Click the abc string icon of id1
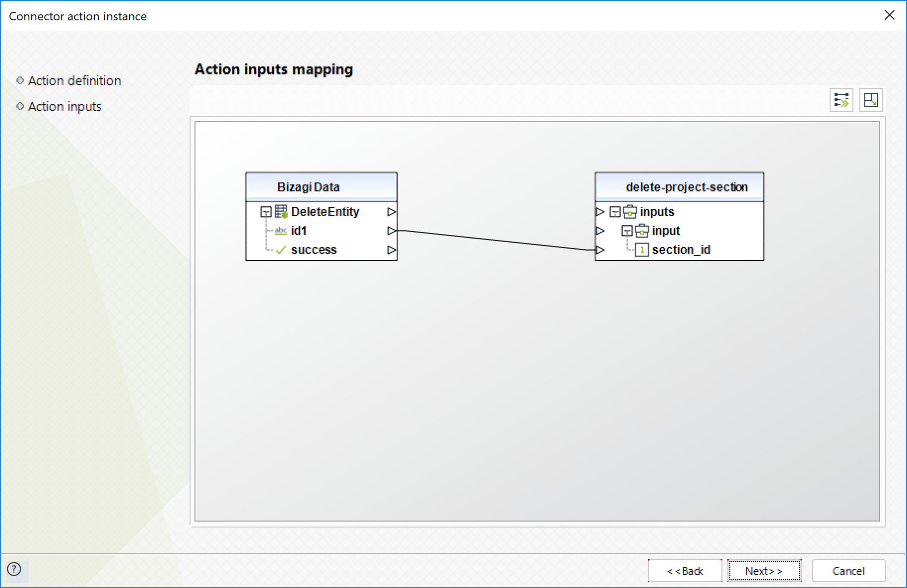 [x=281, y=231]
